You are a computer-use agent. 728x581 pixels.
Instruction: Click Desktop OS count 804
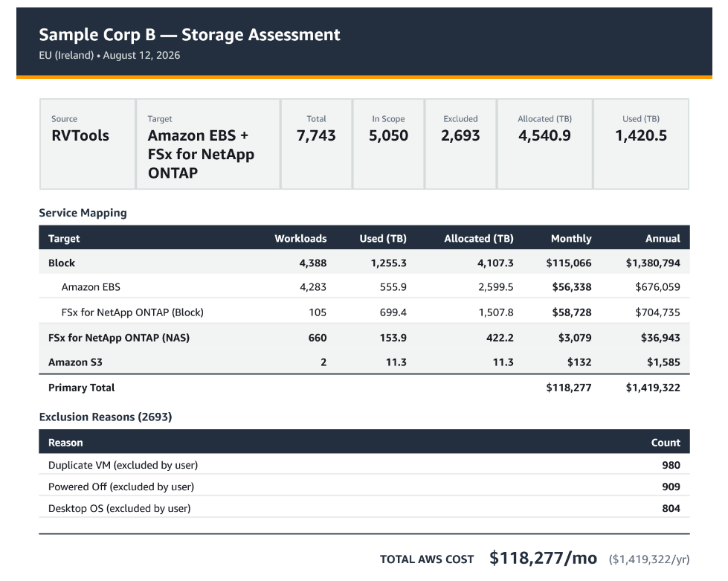(x=671, y=508)
